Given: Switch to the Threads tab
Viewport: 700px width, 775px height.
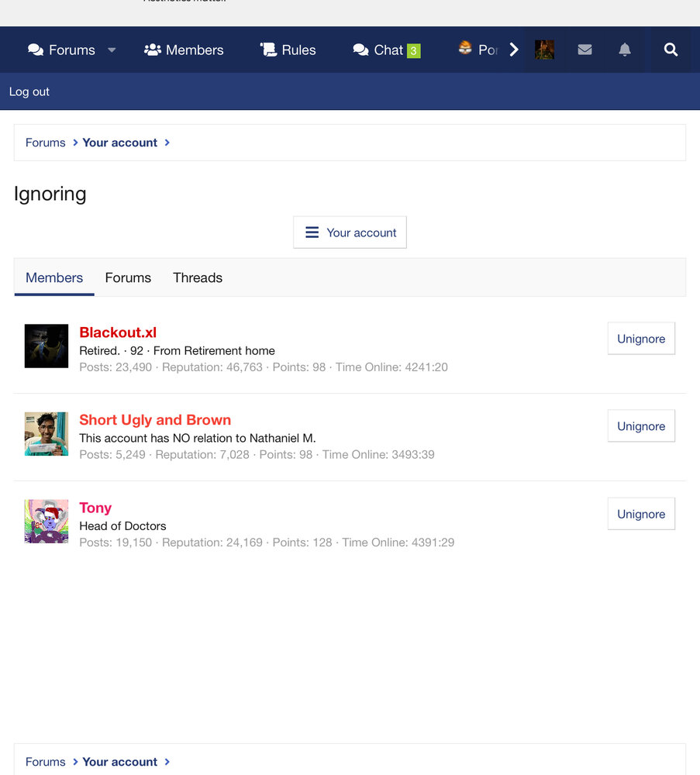Looking at the screenshot, I should click(x=198, y=277).
